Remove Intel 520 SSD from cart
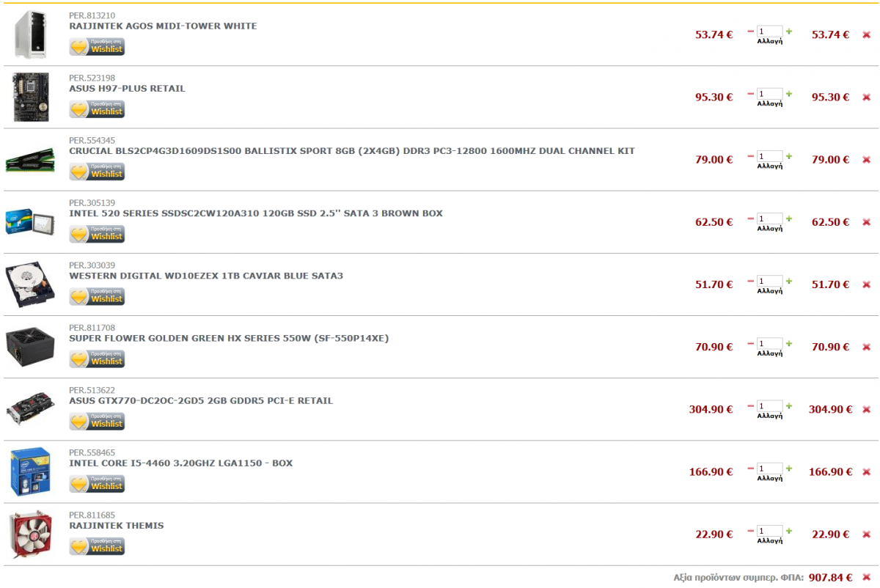 pyautogui.click(x=866, y=222)
